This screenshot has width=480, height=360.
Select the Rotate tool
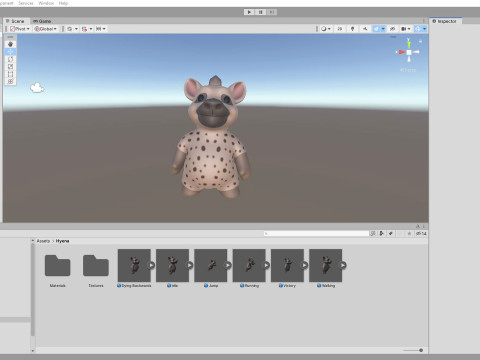point(10,59)
